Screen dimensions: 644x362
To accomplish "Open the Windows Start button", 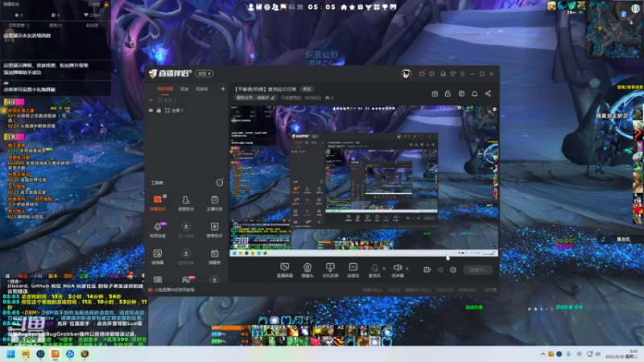I will click(x=10, y=354).
